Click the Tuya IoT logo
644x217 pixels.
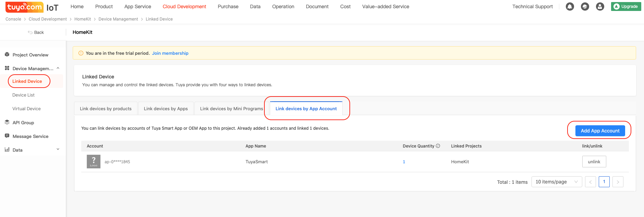pos(32,7)
